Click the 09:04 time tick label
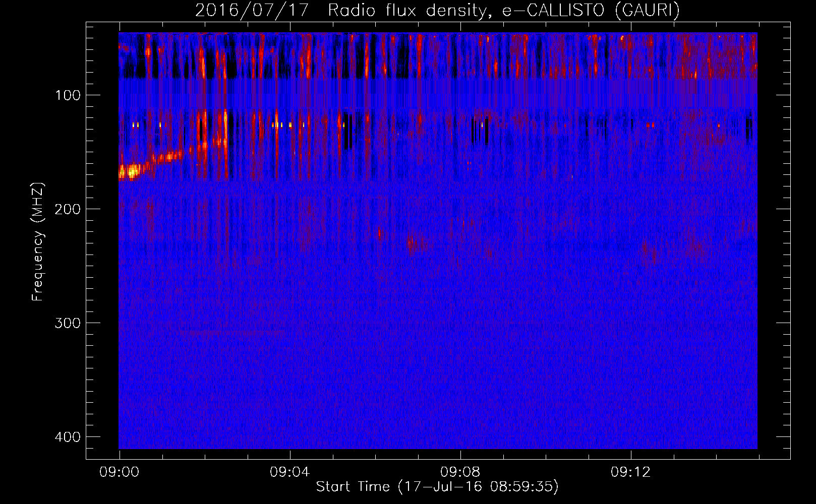816x504 pixels. click(290, 472)
